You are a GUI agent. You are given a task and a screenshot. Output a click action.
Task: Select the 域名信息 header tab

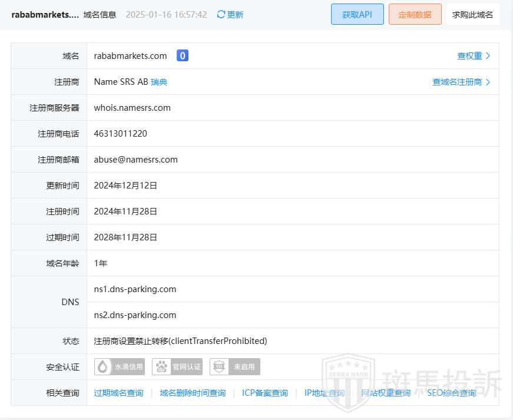point(100,15)
